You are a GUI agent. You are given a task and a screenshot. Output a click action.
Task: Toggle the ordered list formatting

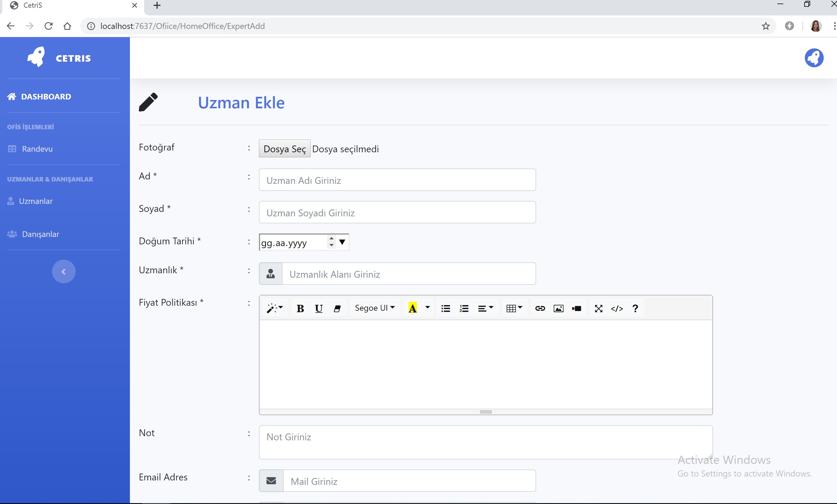tap(464, 308)
